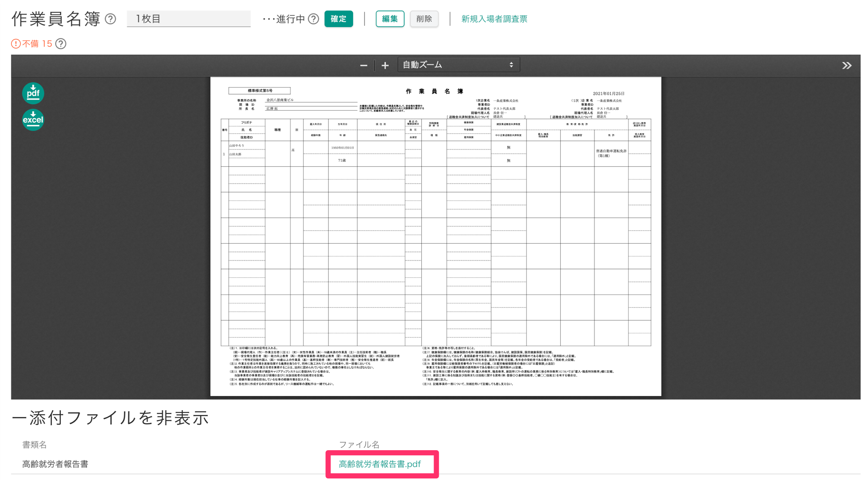The image size is (868, 480).
Task: Collapse attachments with 添付ファイルを非表示
Action: (x=110, y=418)
